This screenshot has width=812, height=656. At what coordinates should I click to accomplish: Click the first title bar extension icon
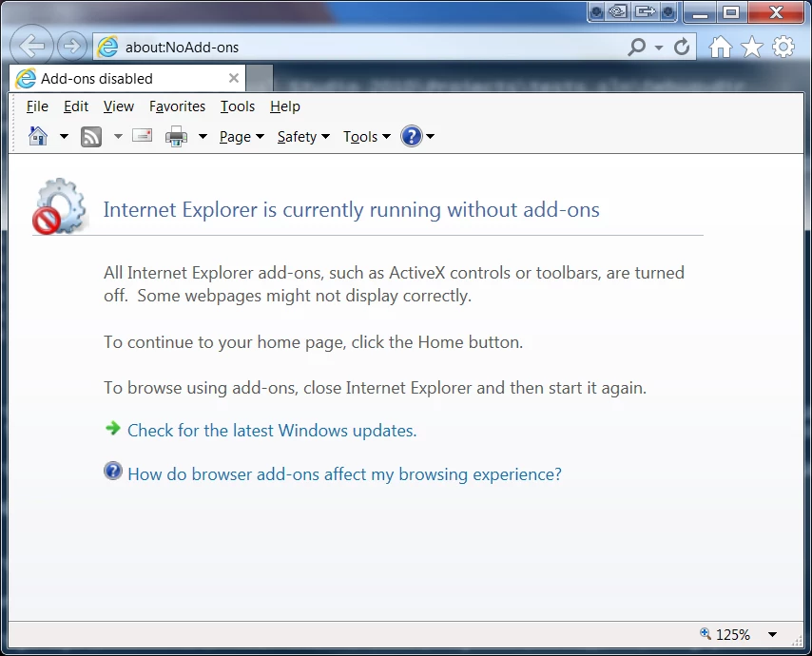[596, 12]
